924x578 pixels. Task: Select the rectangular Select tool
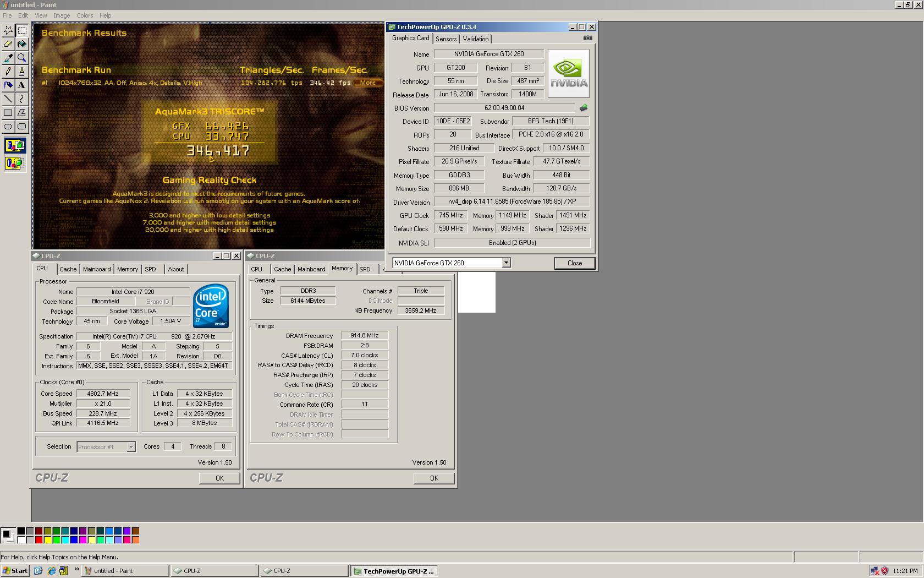tap(22, 30)
